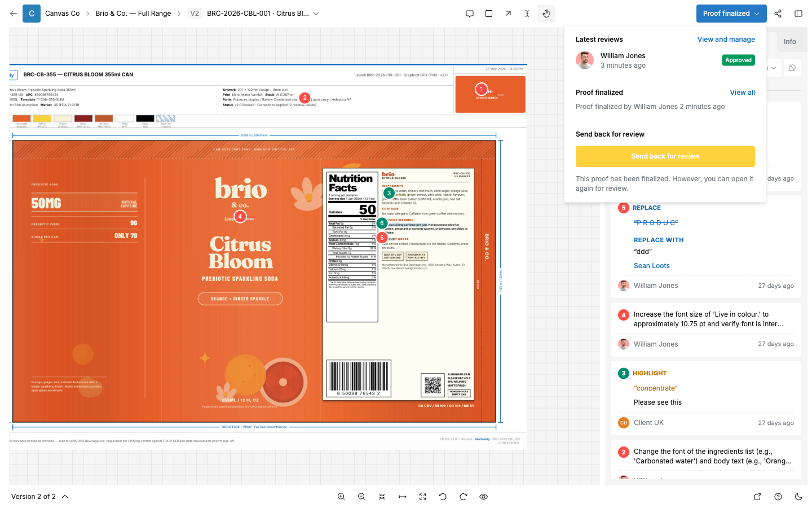This screenshot has height=508, width=812.
Task: Click the dark red Blood color swatch
Action: point(83,119)
